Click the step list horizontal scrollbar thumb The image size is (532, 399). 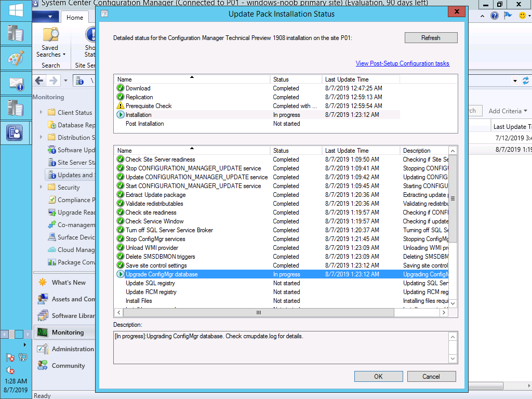pyautogui.click(x=259, y=312)
